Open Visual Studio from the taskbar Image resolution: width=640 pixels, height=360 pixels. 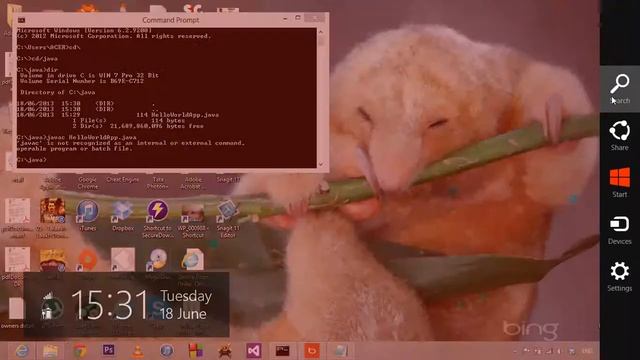coord(253,351)
